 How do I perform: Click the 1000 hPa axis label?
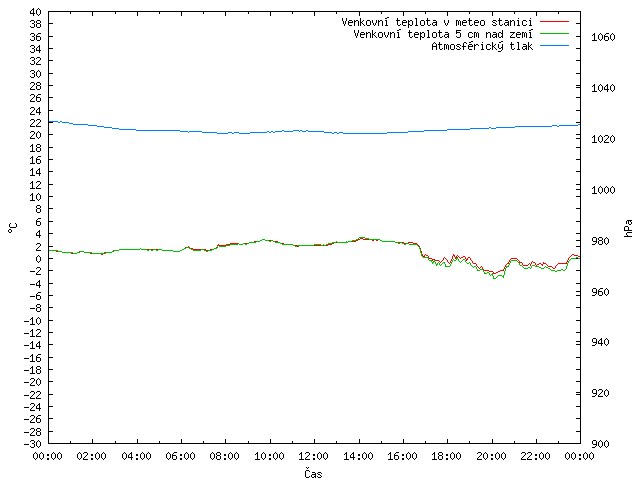tap(603, 190)
